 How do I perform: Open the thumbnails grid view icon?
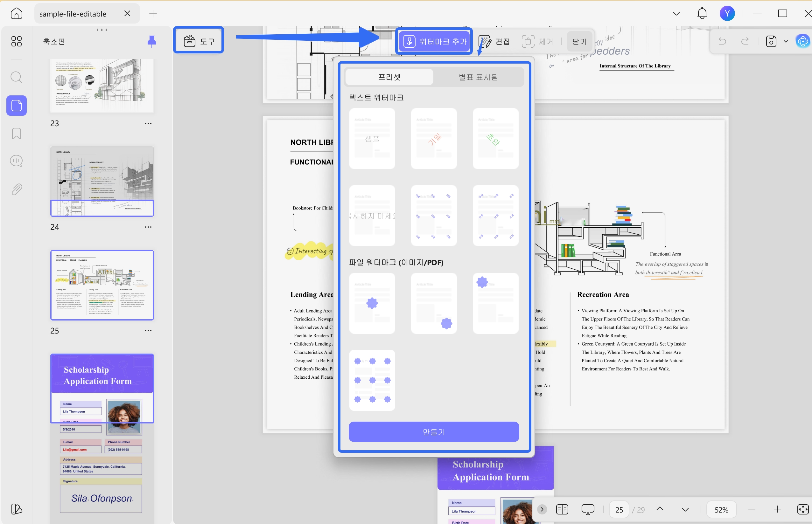click(x=16, y=41)
